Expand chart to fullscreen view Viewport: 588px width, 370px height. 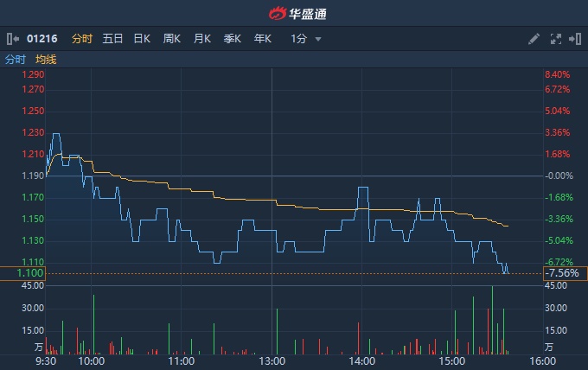click(x=555, y=39)
